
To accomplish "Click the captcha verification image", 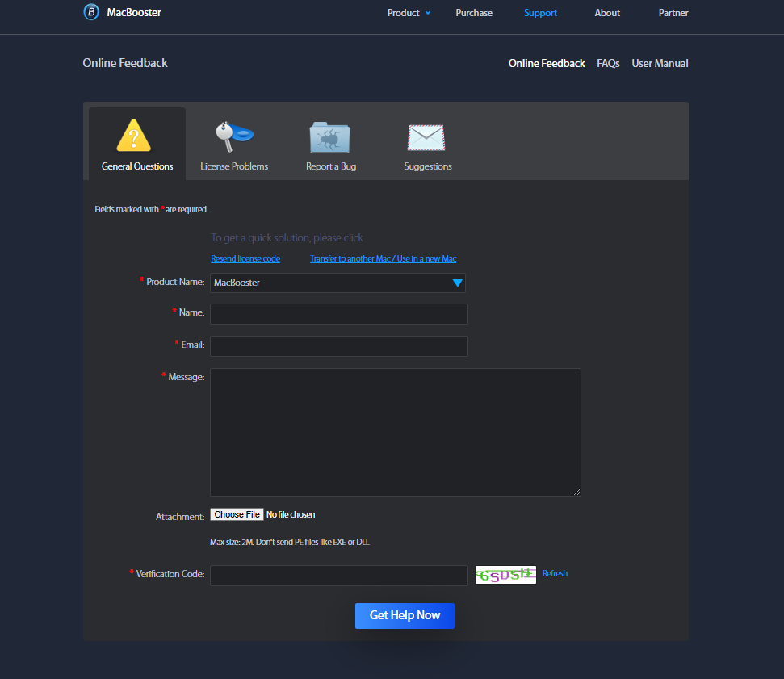I will point(505,575).
